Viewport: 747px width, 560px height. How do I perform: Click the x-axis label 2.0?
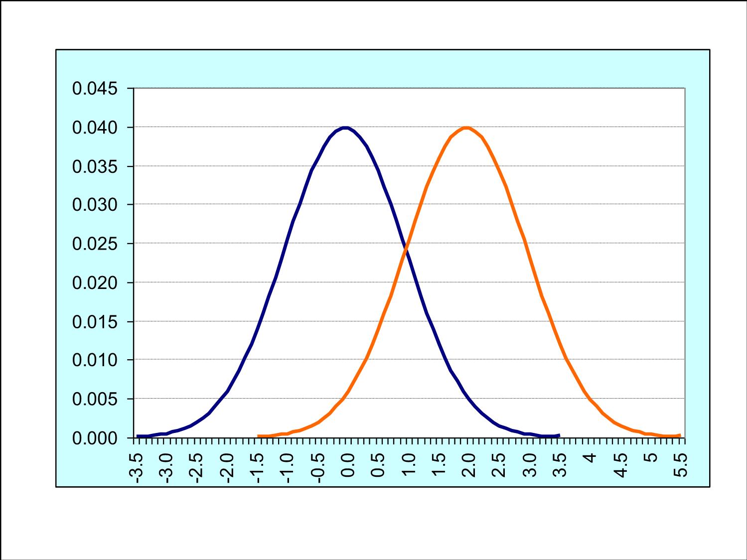(469, 465)
